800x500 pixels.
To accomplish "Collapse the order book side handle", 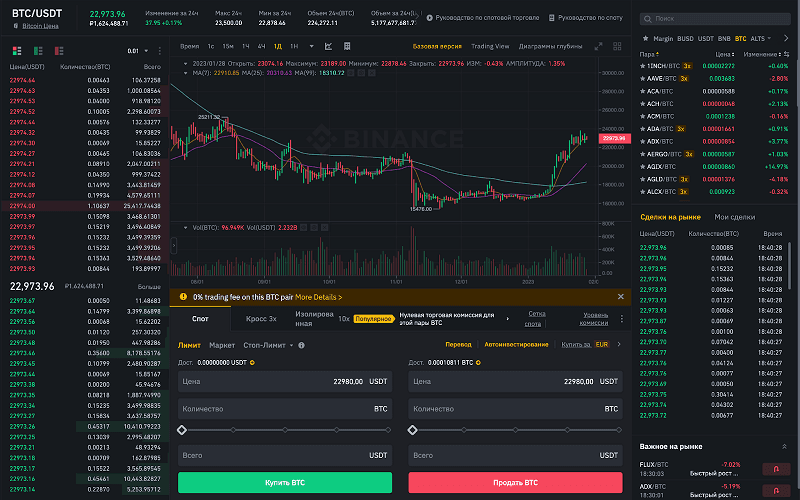I will click(173, 245).
